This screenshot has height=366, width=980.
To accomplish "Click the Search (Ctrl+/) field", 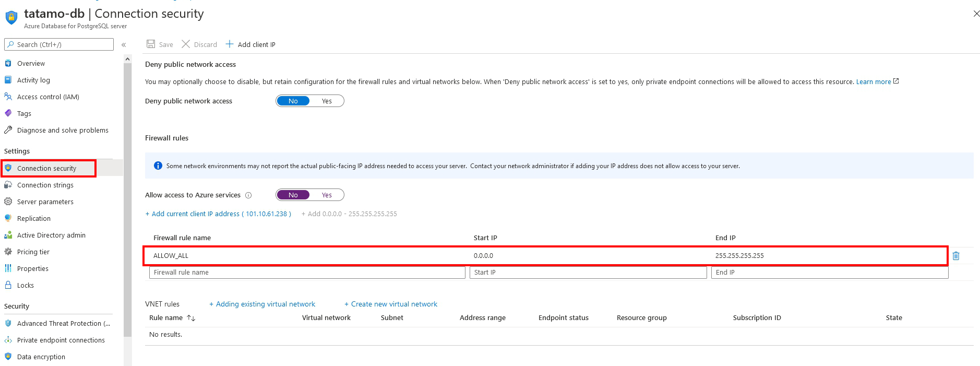I will pyautogui.click(x=59, y=44).
